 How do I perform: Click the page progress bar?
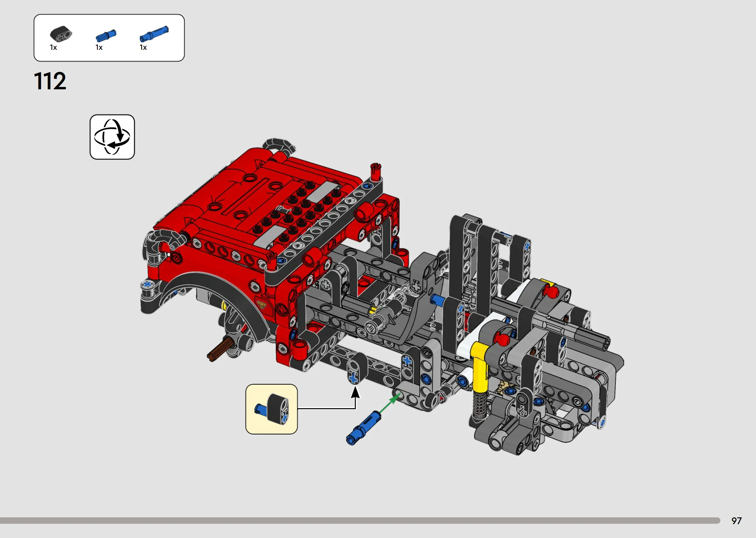(x=360, y=521)
